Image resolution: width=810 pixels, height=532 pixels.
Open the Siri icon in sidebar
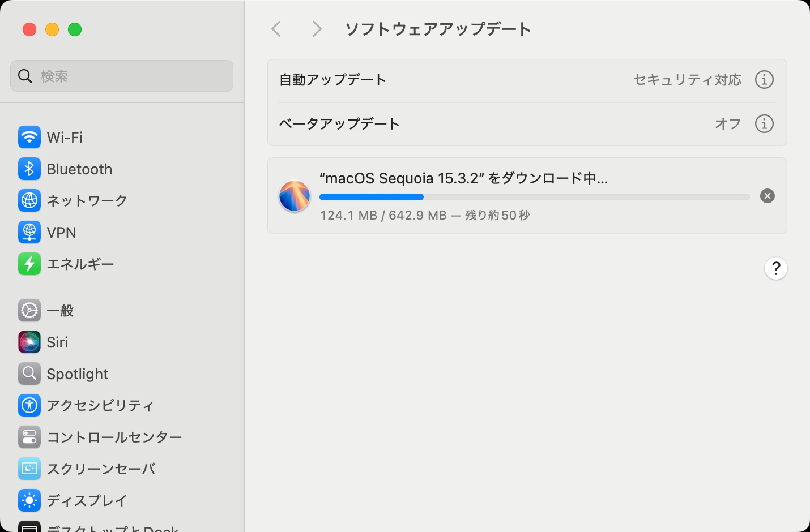29,342
